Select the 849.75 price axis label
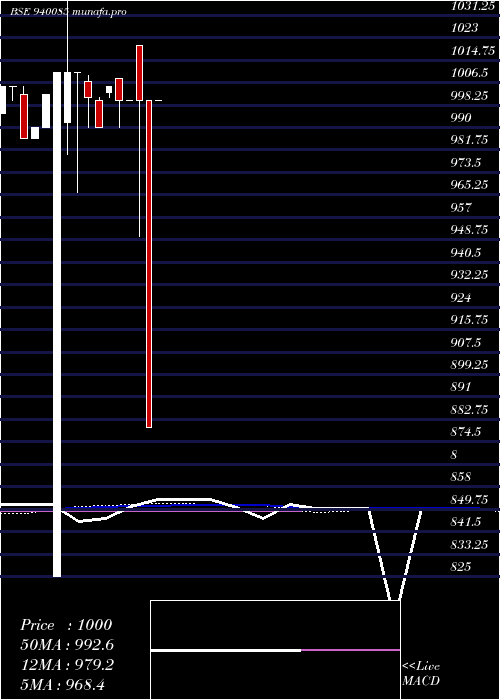 click(x=469, y=499)
